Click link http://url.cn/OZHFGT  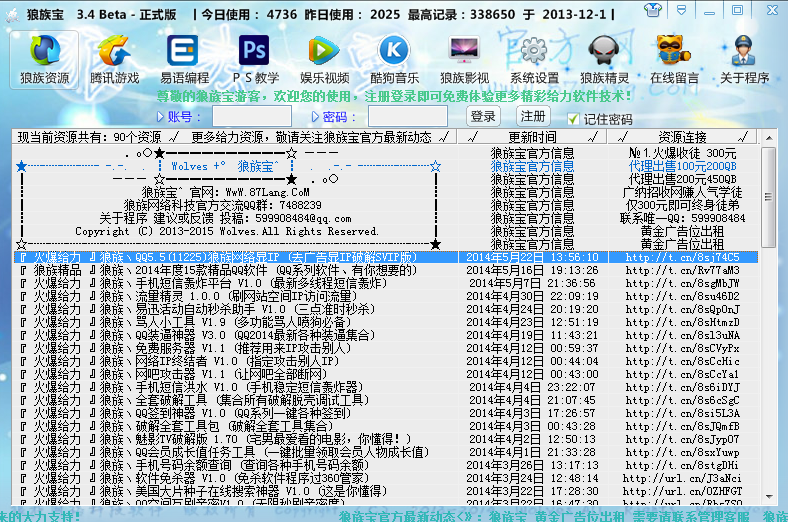[682, 491]
